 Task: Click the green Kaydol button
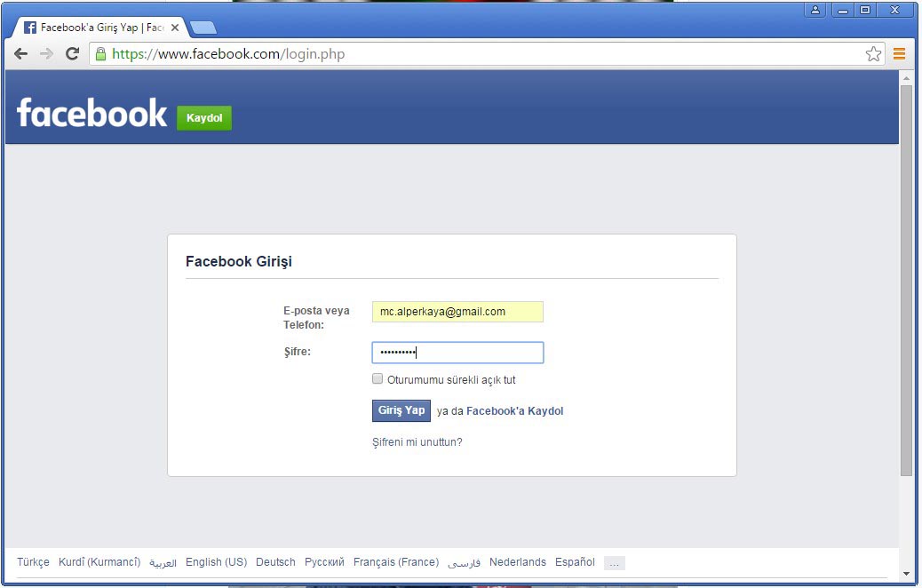click(204, 118)
